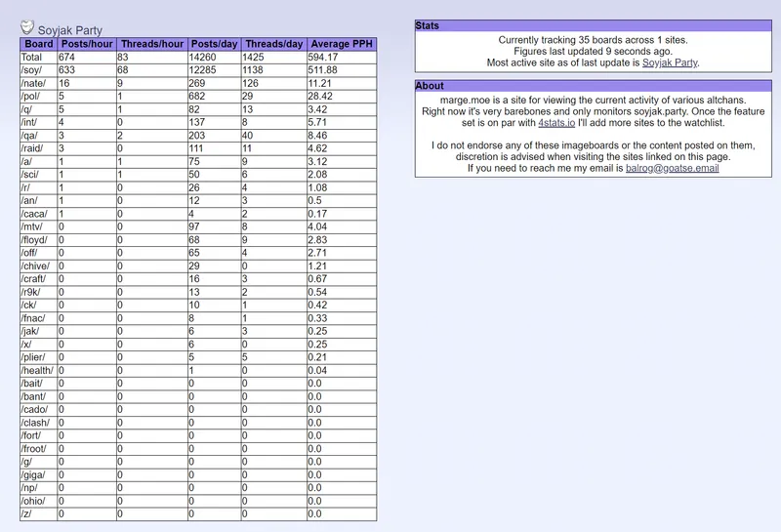Click the About panel header

click(x=593, y=86)
